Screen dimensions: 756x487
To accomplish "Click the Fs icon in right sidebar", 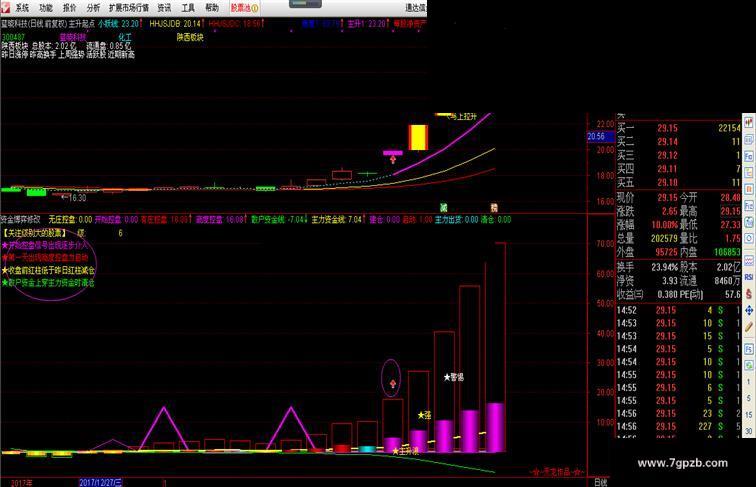I will coord(749,349).
